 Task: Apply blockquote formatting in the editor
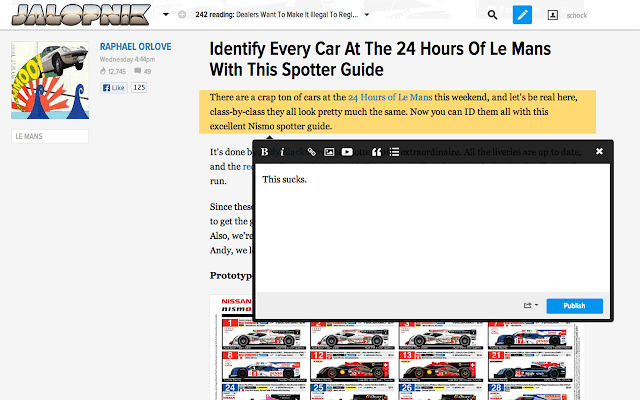[x=376, y=152]
